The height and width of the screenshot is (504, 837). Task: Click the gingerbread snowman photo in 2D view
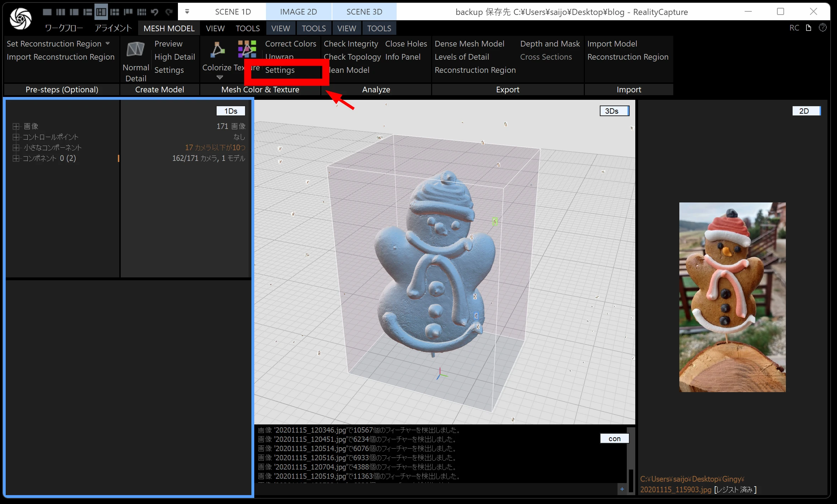click(732, 297)
